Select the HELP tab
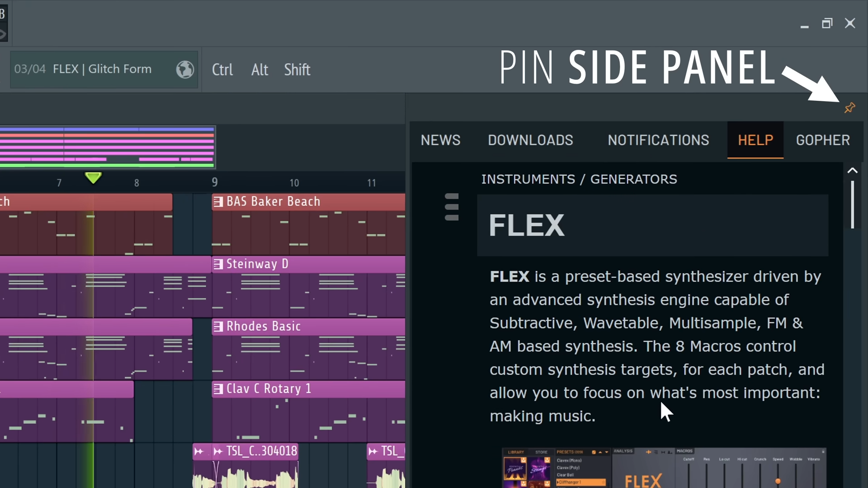868x488 pixels. click(755, 140)
